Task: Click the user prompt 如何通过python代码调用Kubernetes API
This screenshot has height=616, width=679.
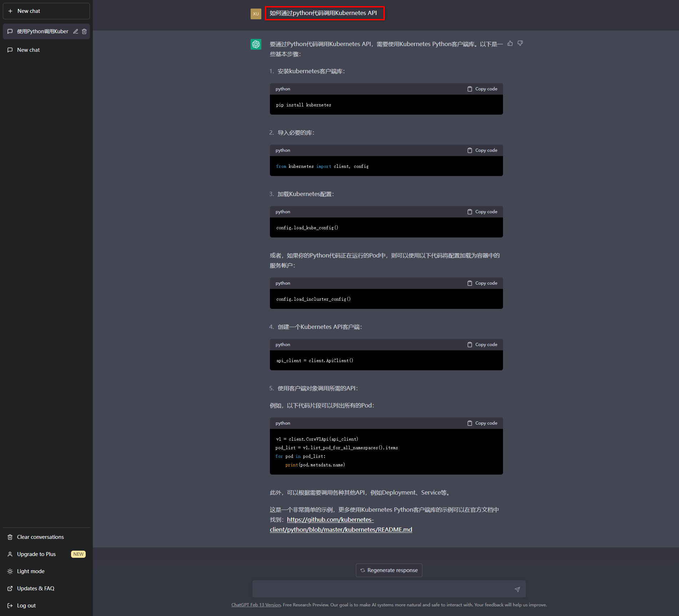Action: point(323,13)
